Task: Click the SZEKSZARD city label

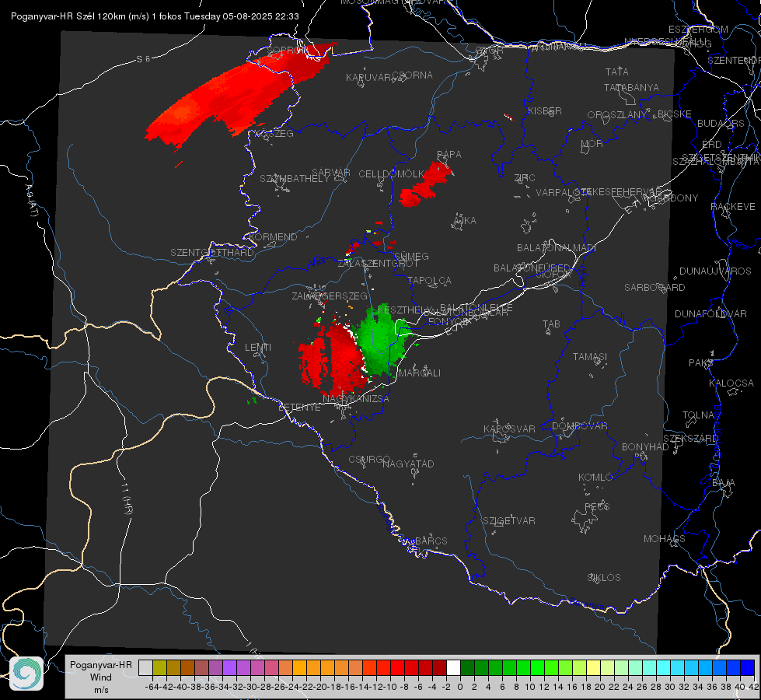Action: tap(690, 439)
